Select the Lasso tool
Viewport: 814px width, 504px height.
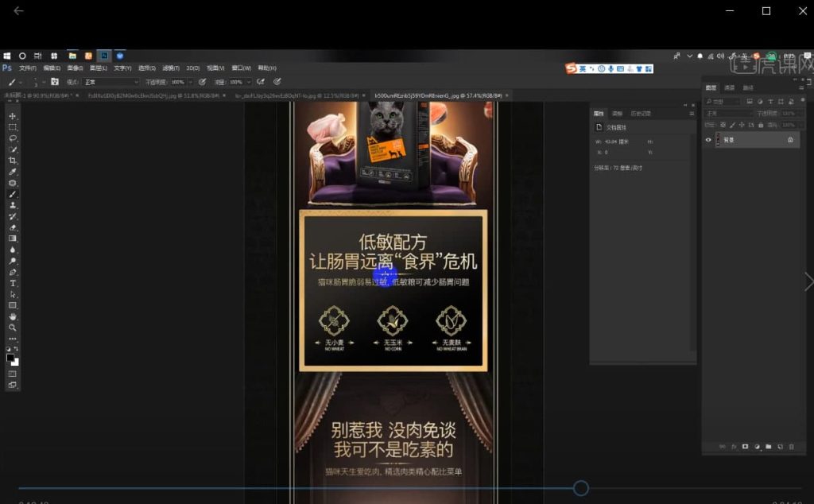[x=13, y=138]
